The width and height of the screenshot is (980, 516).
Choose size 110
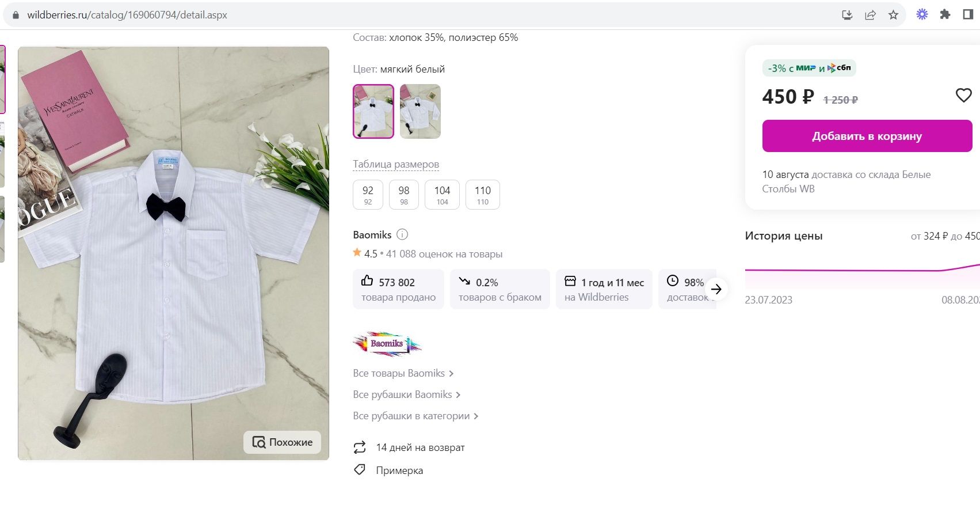(482, 195)
